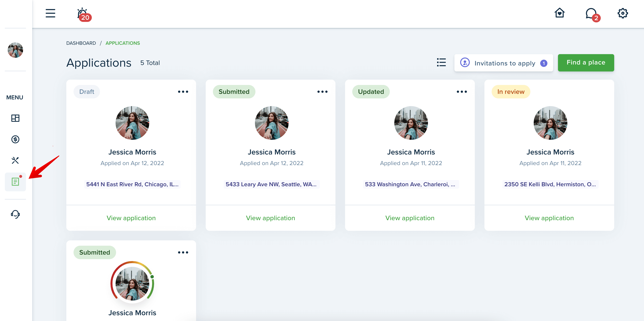
Task: Click the 5 Total count
Action: (x=150, y=63)
